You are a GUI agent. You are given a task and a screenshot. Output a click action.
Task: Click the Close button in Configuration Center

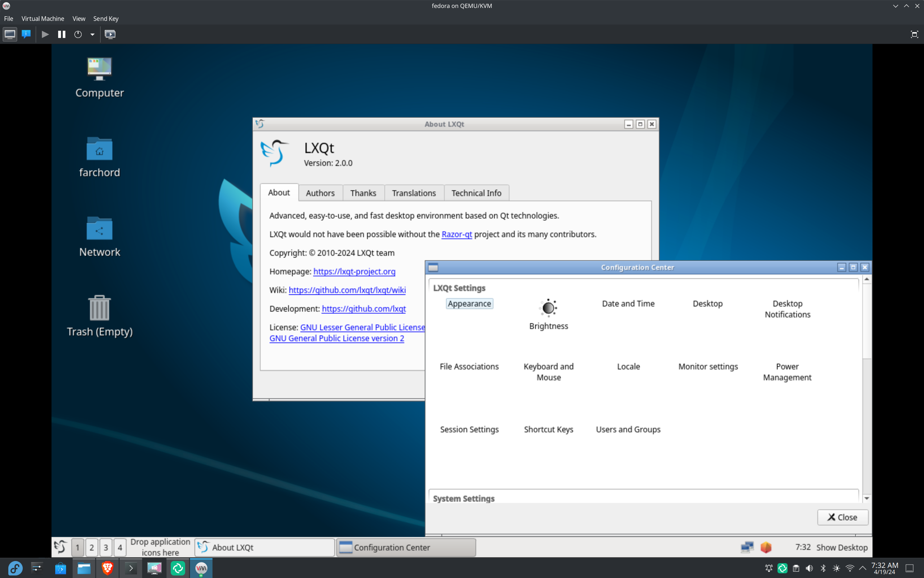(x=843, y=517)
